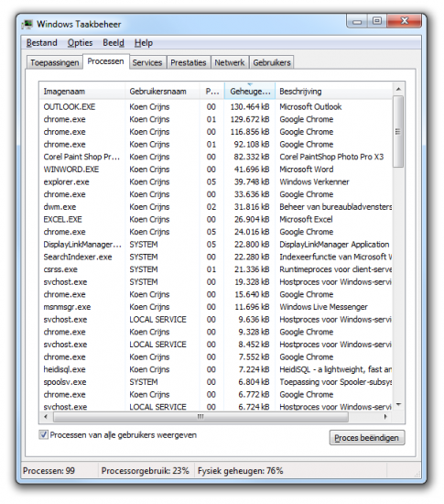The height and width of the screenshot is (504, 444).
Task: Click the svchost.exe row using 8.452 kB
Action: coord(216,345)
